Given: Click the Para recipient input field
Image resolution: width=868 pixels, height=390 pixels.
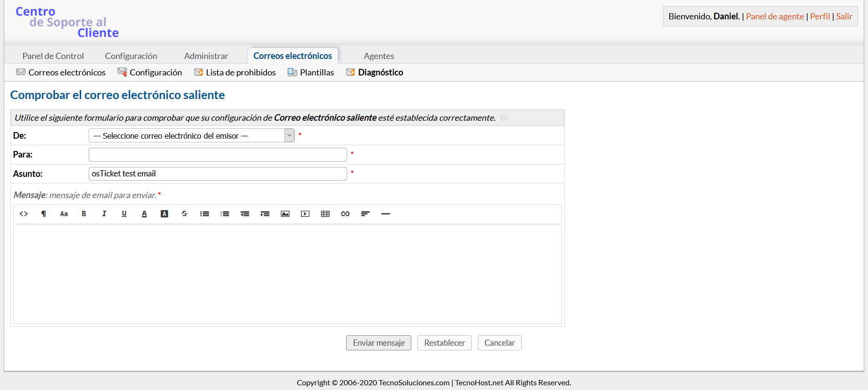Looking at the screenshot, I should point(217,155).
